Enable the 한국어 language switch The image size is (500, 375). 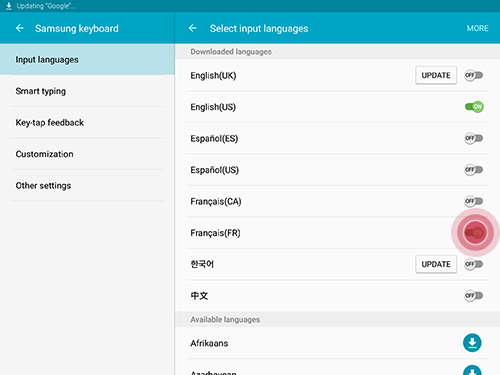pos(474,264)
